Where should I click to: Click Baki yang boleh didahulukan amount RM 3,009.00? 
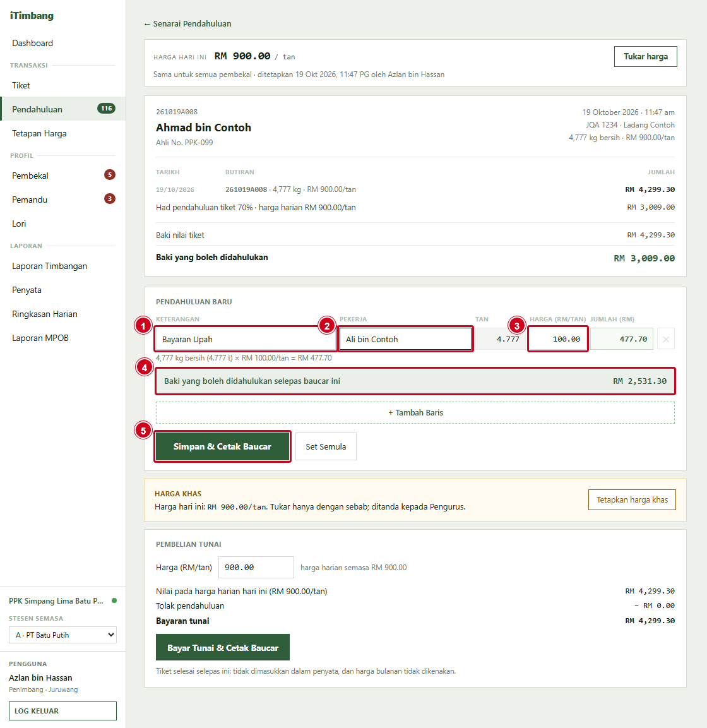click(x=645, y=258)
